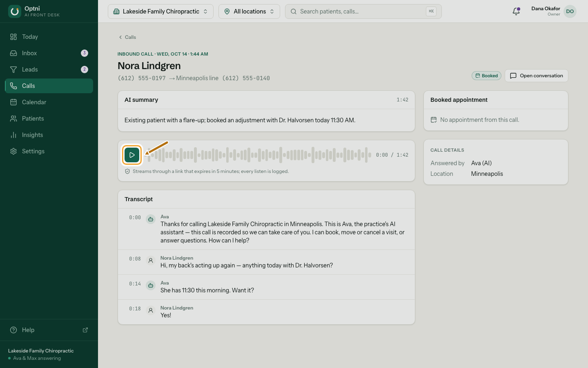Screen dimensions: 588x368
Task: Click the Booked status badge
Action: (486, 76)
